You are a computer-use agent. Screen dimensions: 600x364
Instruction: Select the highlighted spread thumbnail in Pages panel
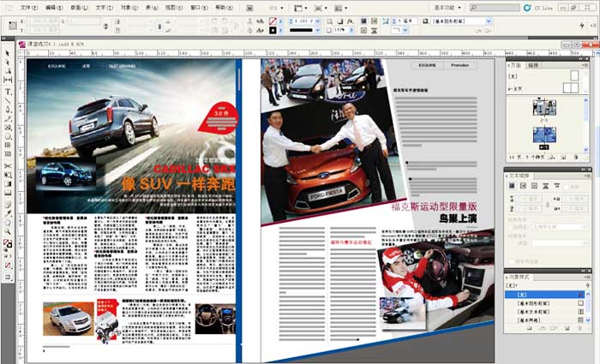pos(544,135)
